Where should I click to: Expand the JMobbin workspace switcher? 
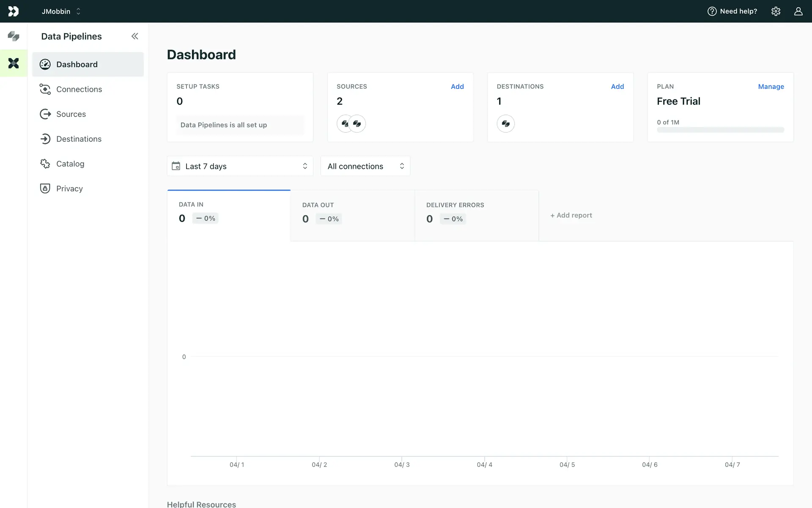pos(61,11)
